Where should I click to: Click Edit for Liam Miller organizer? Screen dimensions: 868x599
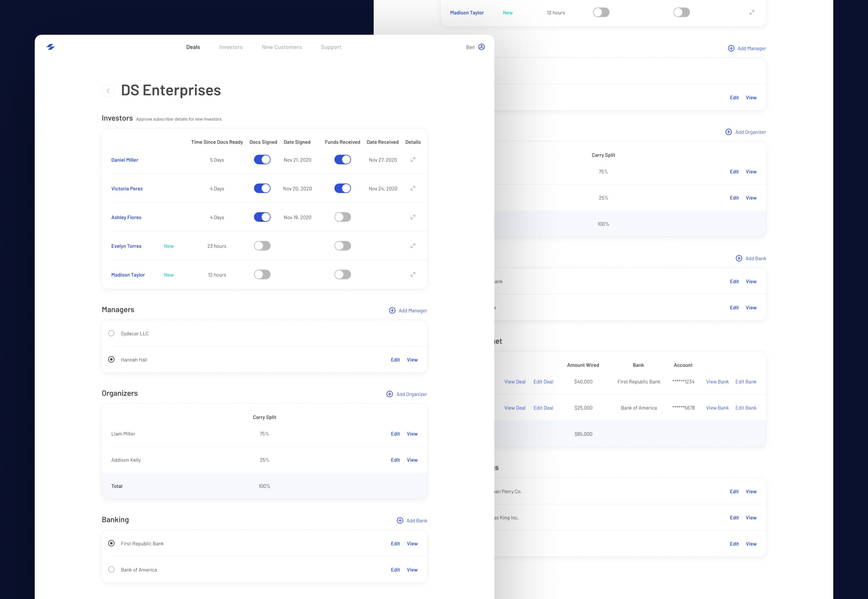[395, 434]
